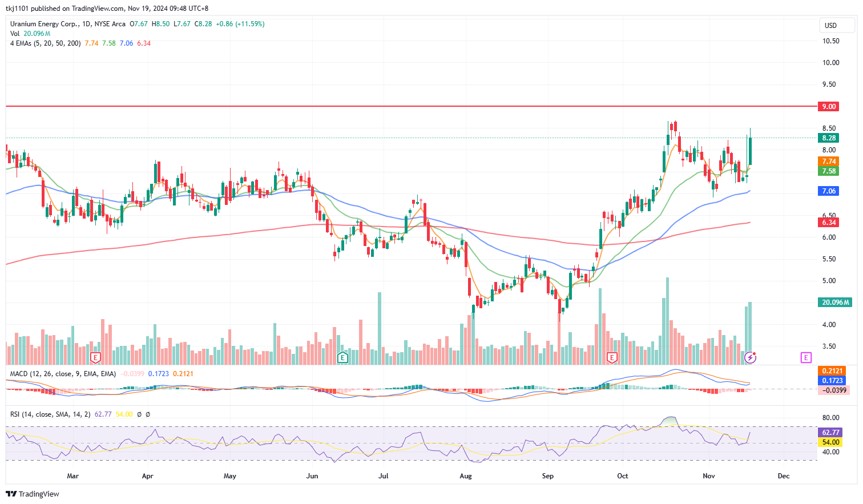The height and width of the screenshot is (504, 863).
Task: Select the 4 EMAs indicator legend
Action: tap(45, 43)
